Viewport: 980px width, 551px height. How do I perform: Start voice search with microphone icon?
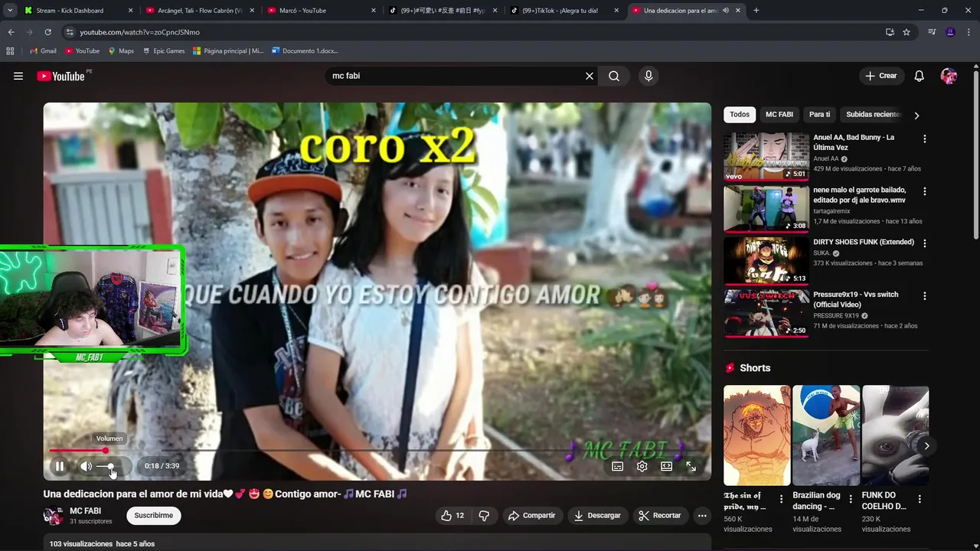click(x=648, y=76)
